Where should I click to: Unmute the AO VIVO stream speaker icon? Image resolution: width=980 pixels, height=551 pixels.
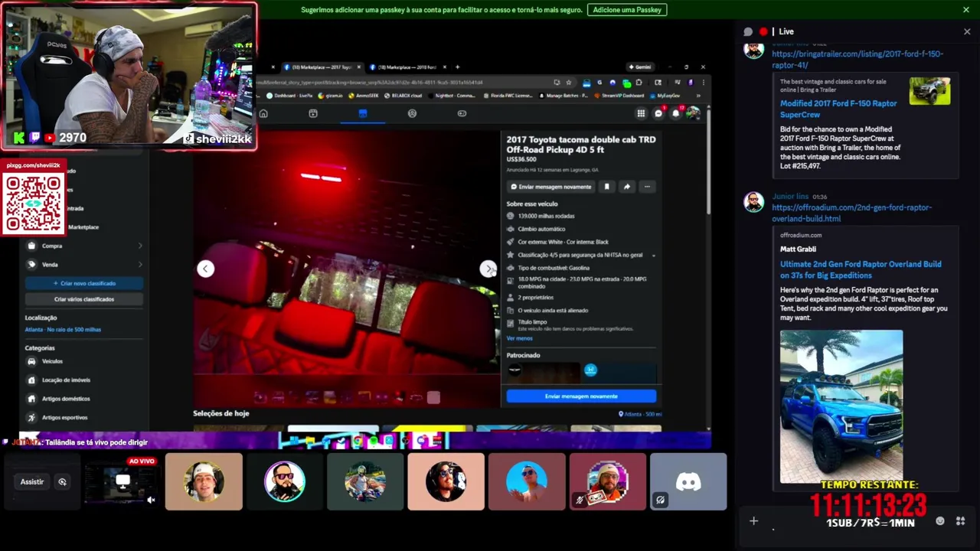(151, 500)
